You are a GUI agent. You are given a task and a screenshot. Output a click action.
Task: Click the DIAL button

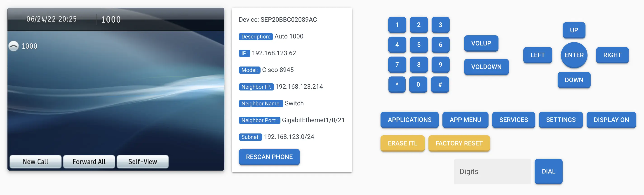(548, 171)
